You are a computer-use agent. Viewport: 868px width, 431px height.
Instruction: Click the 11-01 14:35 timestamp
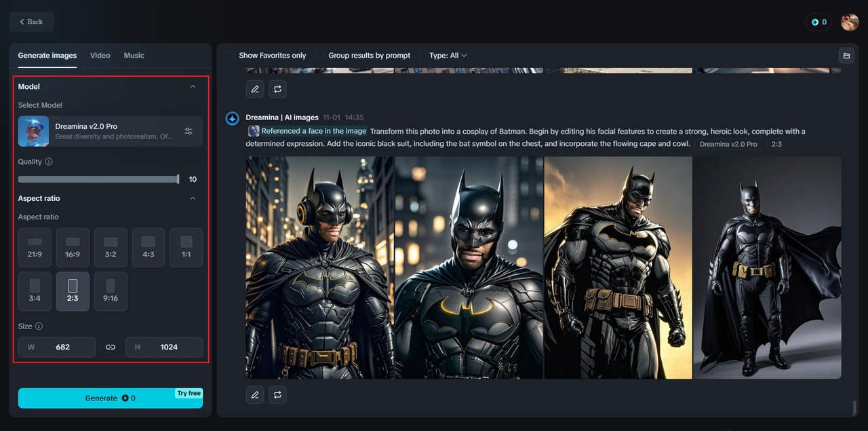(x=343, y=117)
